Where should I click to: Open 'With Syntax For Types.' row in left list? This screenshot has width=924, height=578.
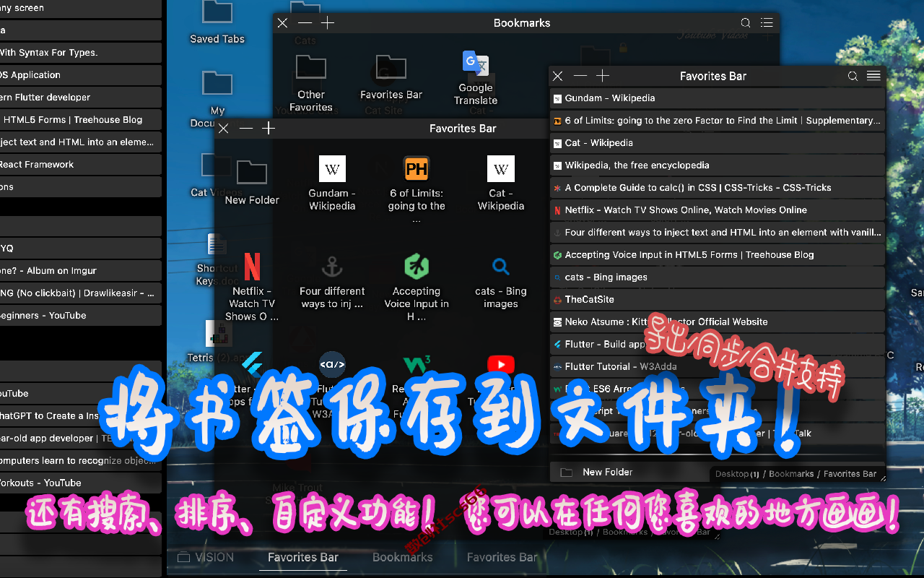[x=80, y=53]
